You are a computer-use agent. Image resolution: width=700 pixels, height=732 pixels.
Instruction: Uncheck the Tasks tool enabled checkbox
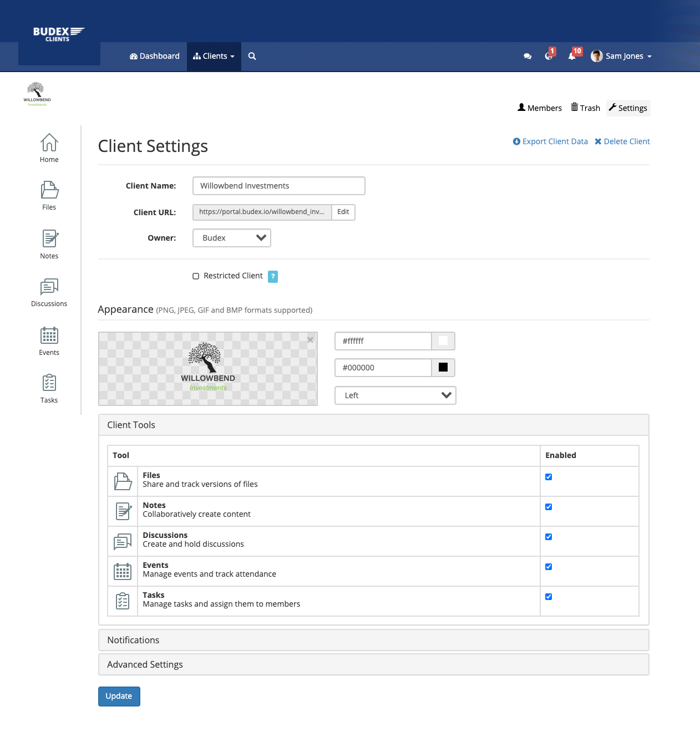tap(549, 597)
